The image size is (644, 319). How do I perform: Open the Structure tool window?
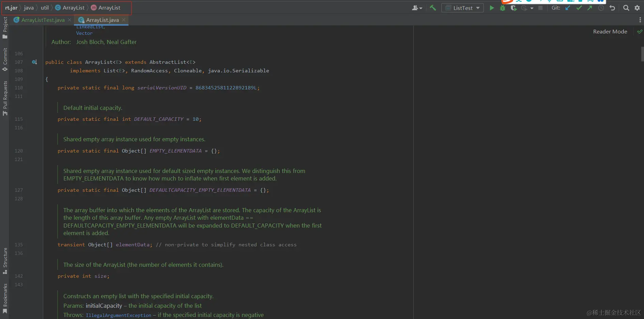point(5,261)
